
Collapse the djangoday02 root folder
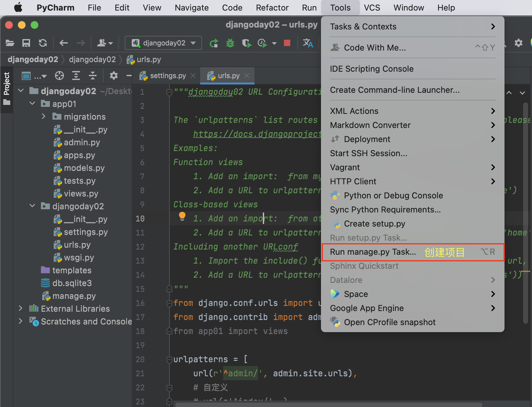tap(21, 91)
